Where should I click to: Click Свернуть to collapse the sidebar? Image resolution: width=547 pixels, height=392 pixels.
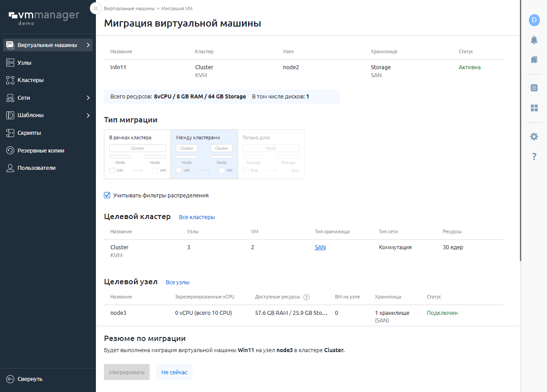click(x=30, y=379)
